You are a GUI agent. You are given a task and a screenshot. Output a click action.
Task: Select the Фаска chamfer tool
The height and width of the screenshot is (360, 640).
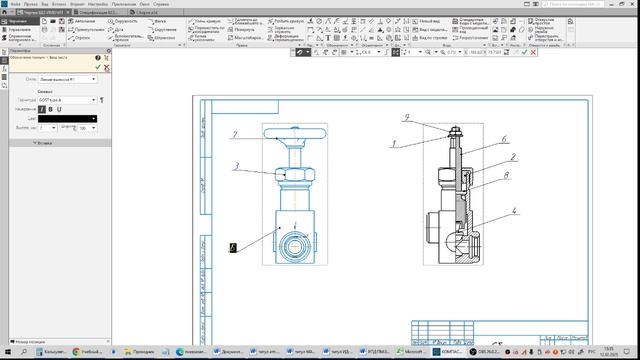[157, 21]
